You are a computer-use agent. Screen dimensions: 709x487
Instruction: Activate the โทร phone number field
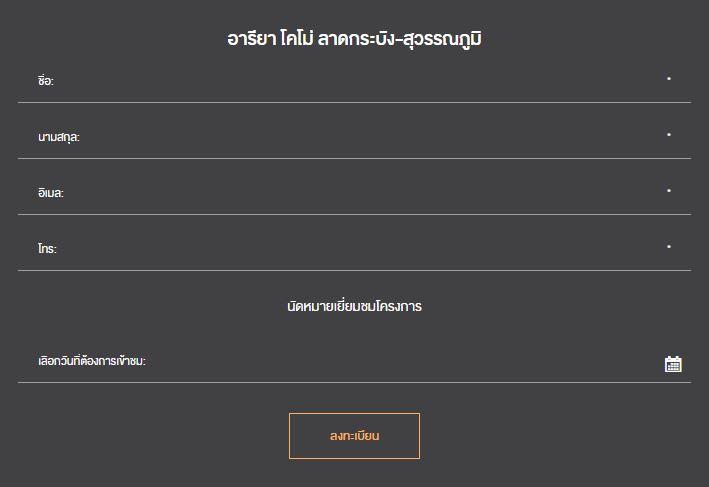coord(350,249)
